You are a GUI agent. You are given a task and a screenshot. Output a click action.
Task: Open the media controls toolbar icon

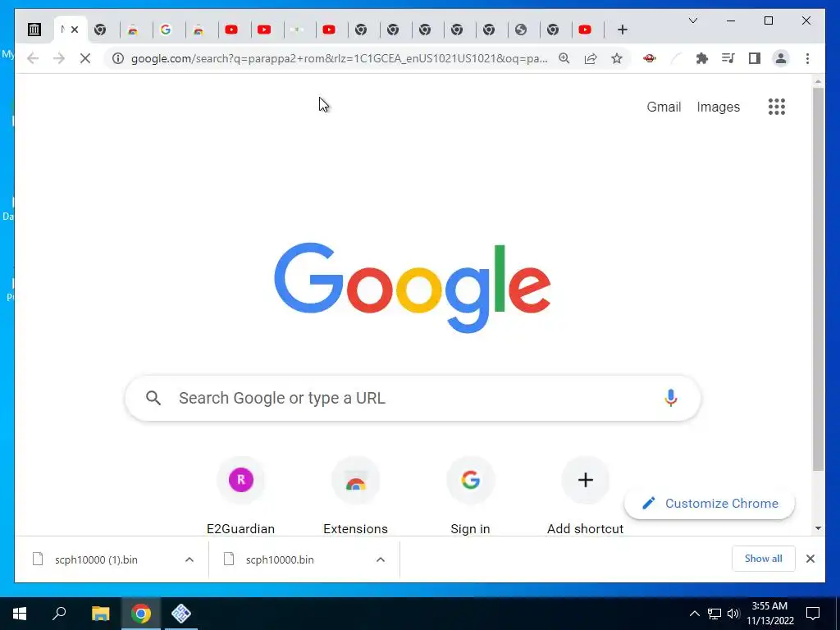pos(728,58)
